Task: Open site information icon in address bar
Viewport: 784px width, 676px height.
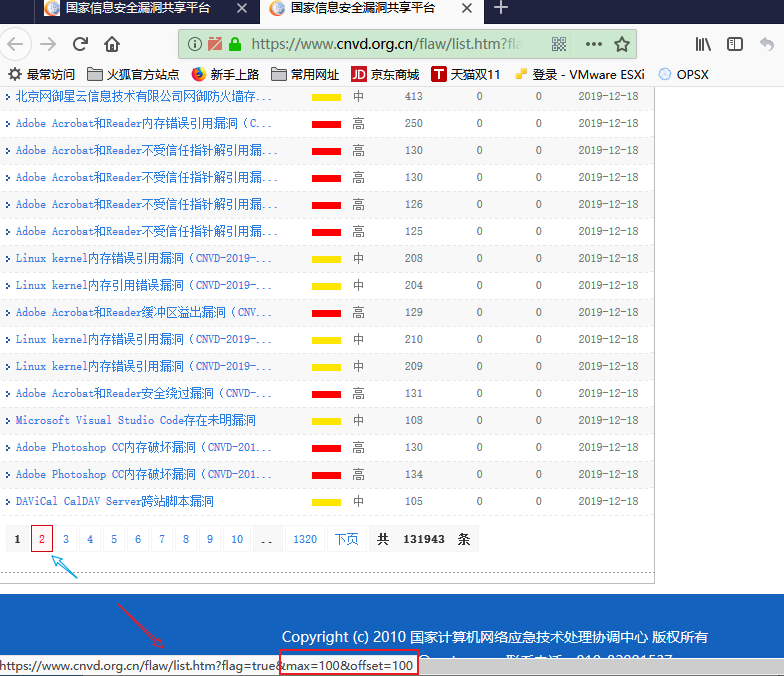Action: 194,44
